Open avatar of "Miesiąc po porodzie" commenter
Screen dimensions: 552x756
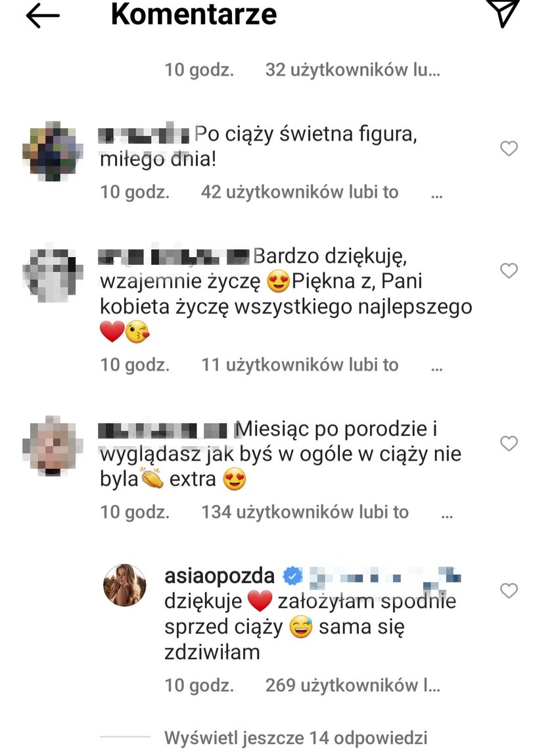(x=52, y=446)
